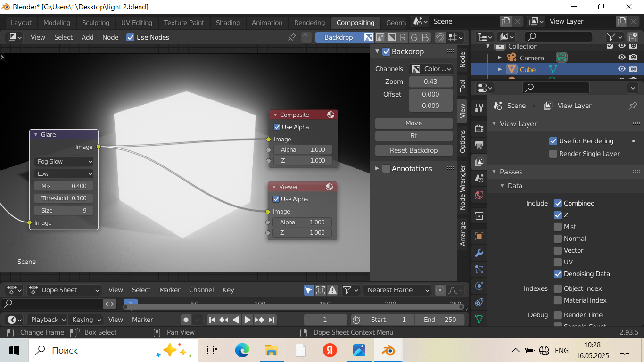644x362 pixels.
Task: Click the Color and Alpha channel icon
Action: (369, 37)
